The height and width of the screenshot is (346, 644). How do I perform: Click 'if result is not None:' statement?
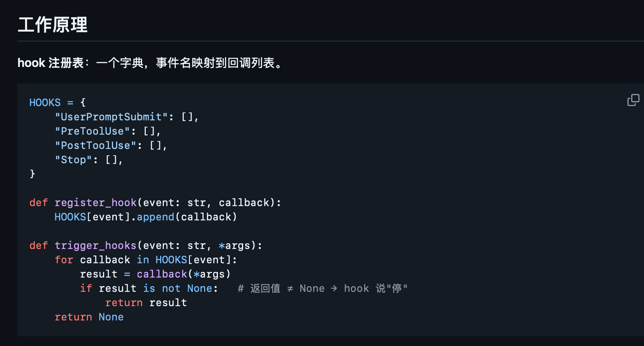[149, 288]
